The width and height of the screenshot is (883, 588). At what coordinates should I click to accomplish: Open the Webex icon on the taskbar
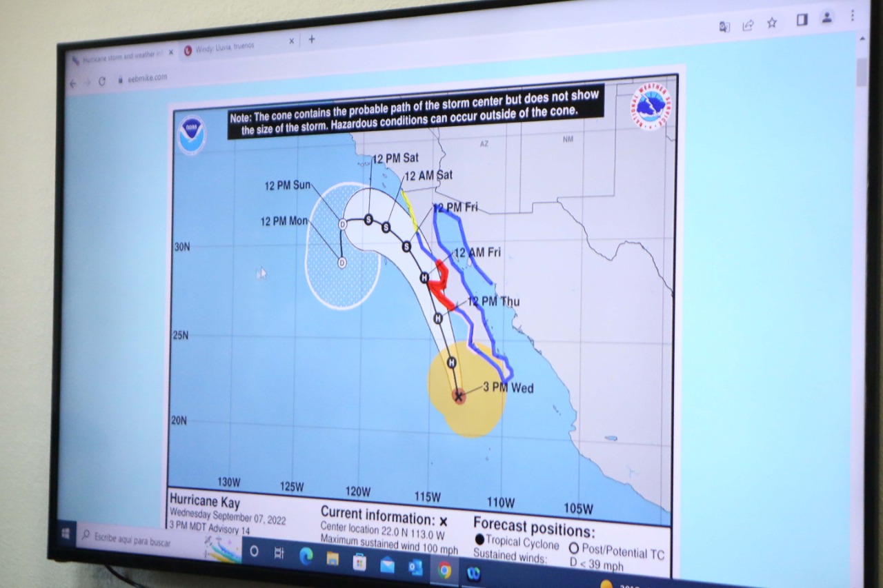473,573
